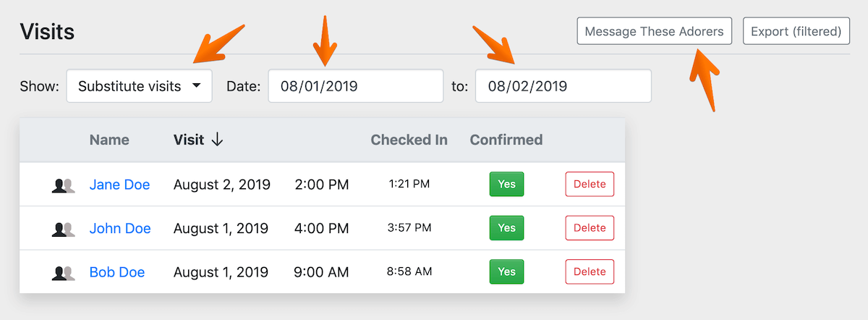This screenshot has width=868, height=320.
Task: Sort by the Confirmed column header
Action: (506, 140)
